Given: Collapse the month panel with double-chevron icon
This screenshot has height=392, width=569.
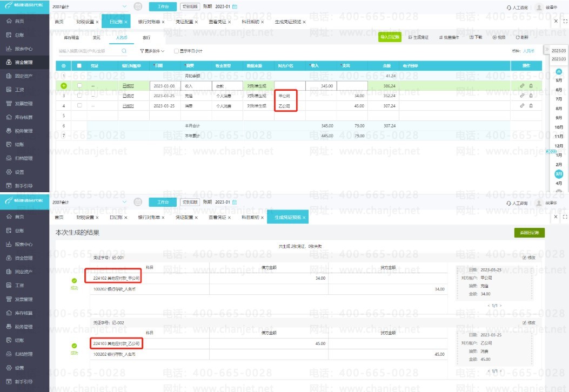Looking at the screenshot, I should pos(547,50).
